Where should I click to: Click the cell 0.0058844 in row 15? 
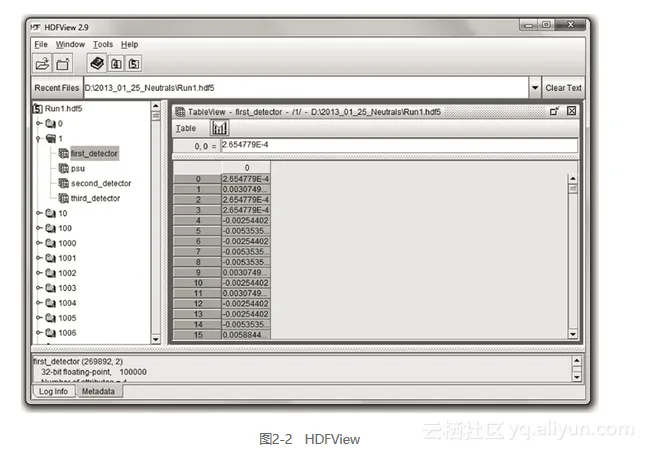pos(246,335)
